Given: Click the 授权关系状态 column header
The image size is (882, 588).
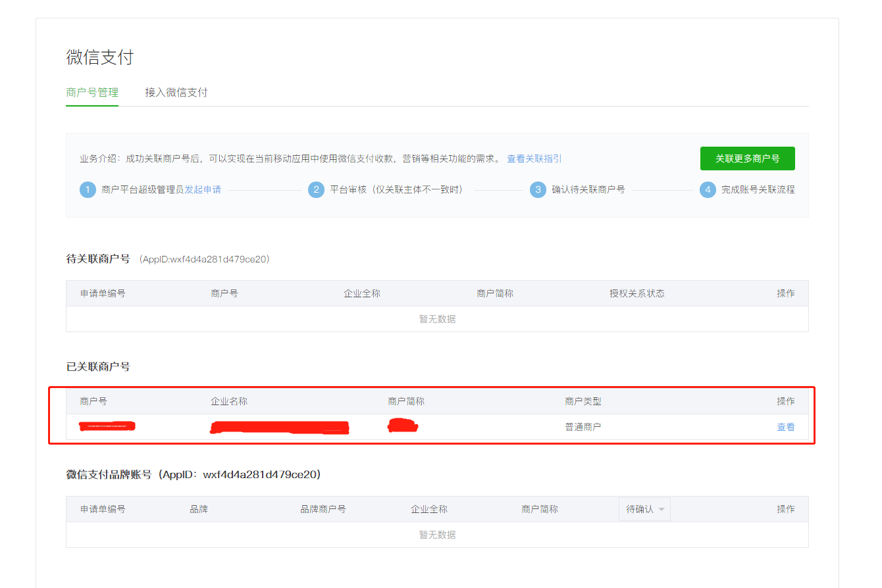Looking at the screenshot, I should point(637,293).
